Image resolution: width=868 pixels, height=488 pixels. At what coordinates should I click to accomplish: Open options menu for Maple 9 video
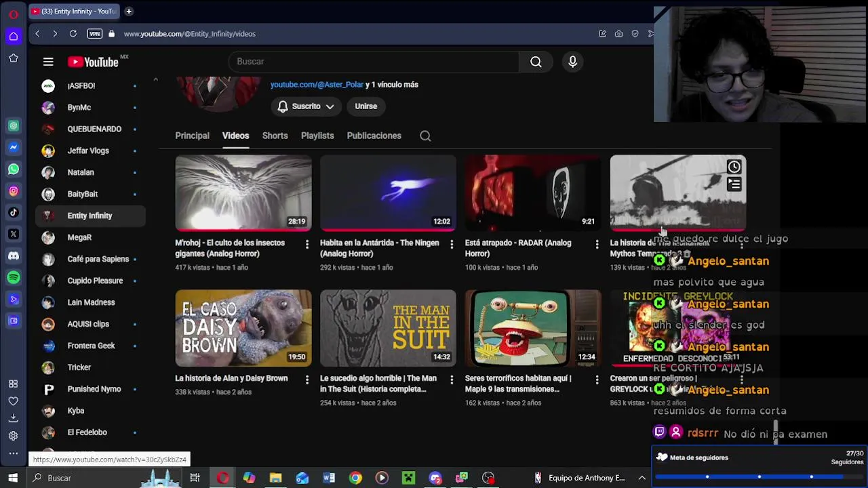point(597,380)
